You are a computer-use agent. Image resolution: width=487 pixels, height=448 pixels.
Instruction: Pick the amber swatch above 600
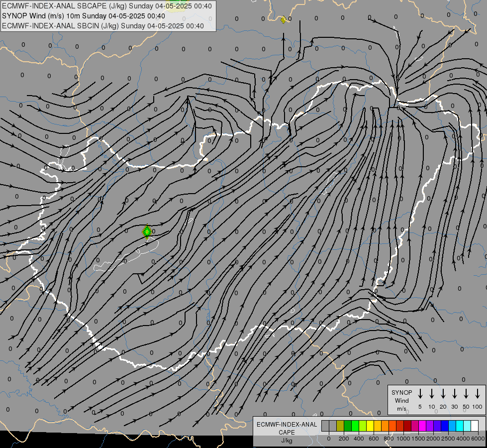click(x=378, y=426)
